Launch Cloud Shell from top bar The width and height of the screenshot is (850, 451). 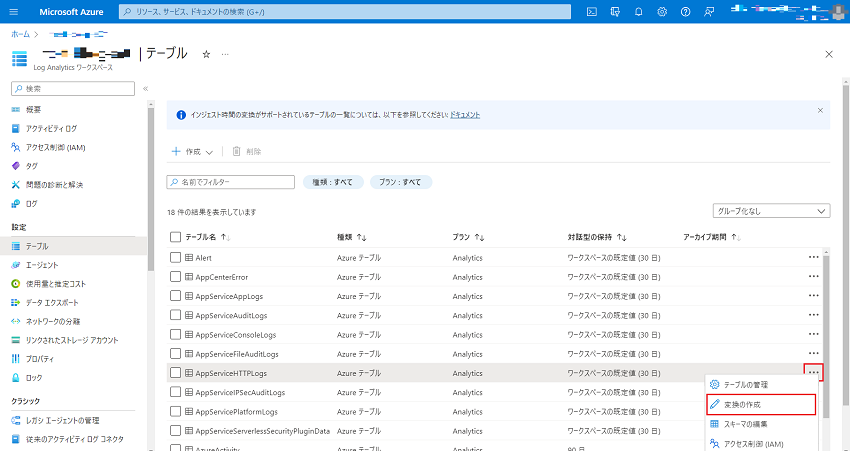[x=592, y=11]
